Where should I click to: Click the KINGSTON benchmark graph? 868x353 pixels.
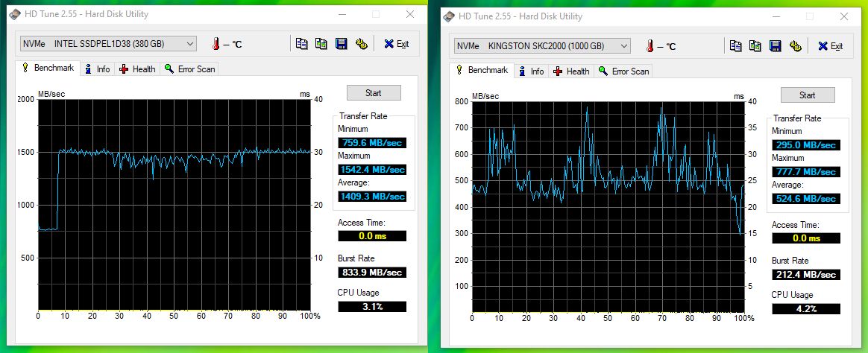click(x=608, y=207)
